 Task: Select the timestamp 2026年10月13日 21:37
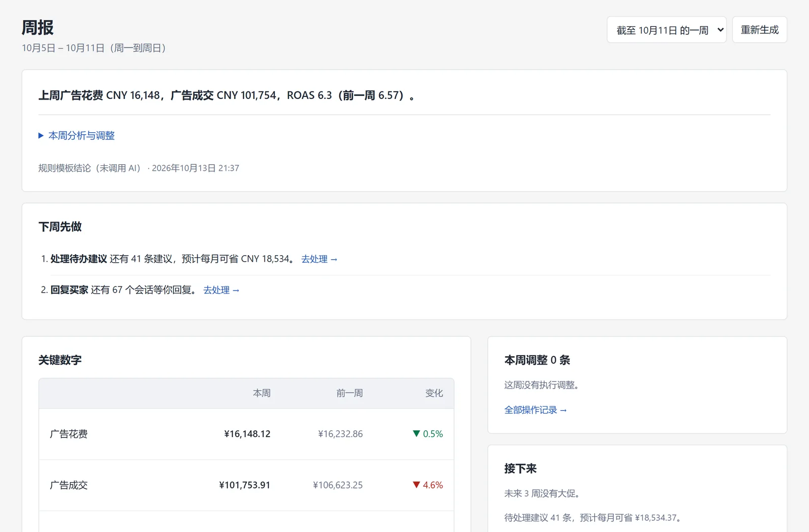(x=195, y=168)
